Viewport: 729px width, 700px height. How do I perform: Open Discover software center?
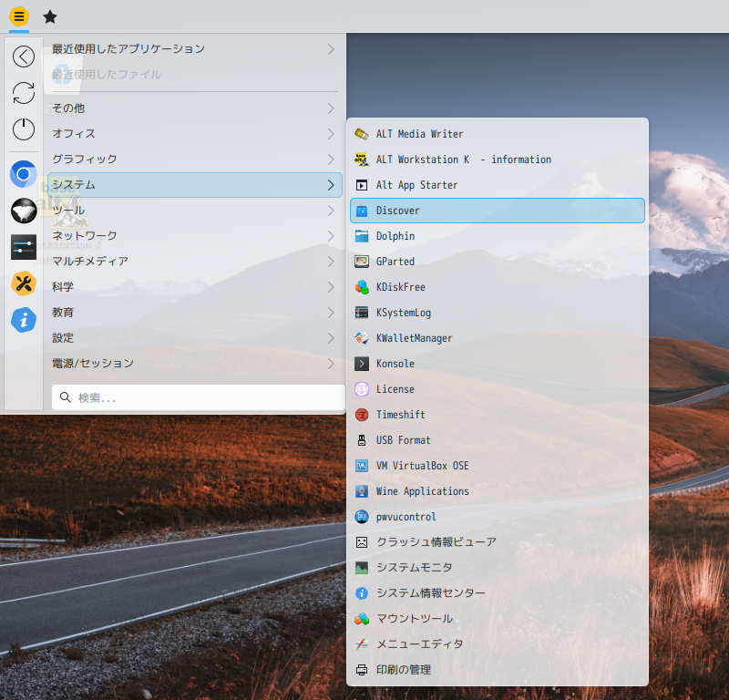pos(498,211)
